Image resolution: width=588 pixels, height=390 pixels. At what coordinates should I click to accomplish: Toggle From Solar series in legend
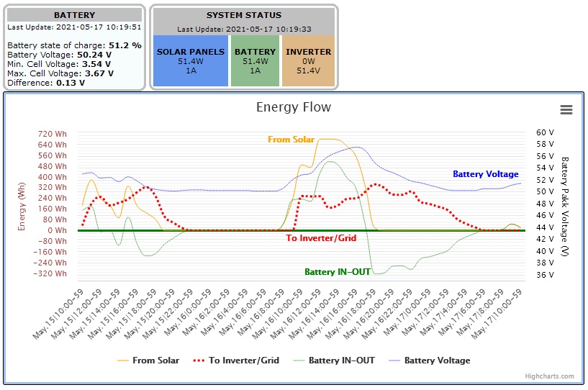[x=148, y=360]
